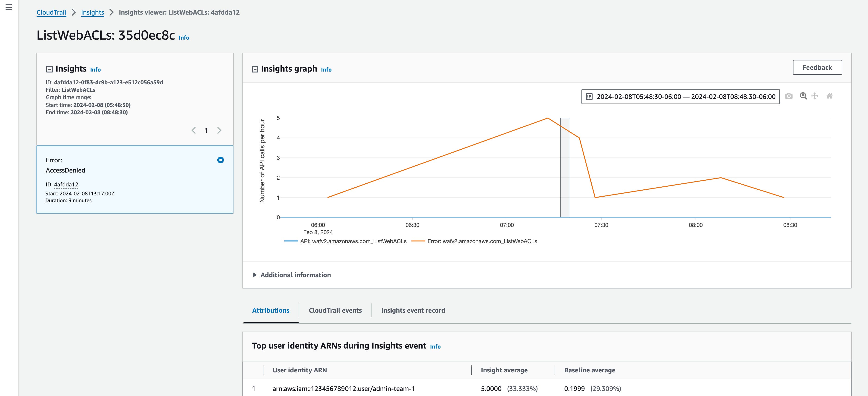Click the previous page chevron in Insights panel

pyautogui.click(x=194, y=130)
